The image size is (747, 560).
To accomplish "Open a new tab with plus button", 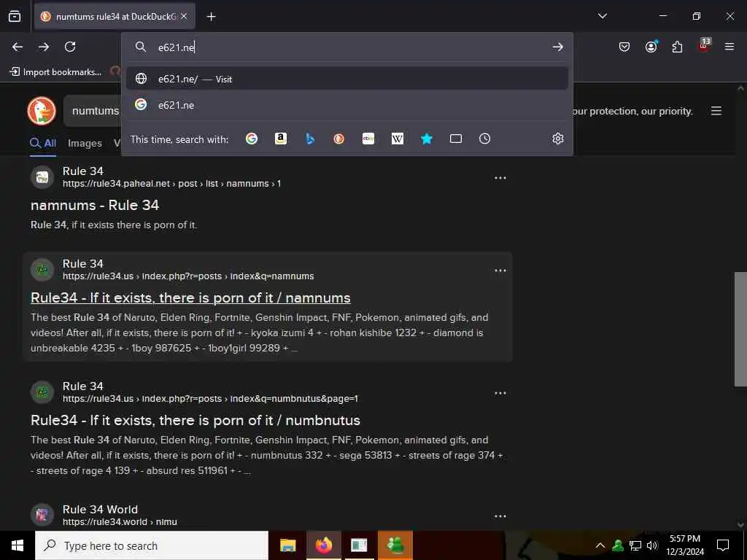I will click(x=211, y=17).
